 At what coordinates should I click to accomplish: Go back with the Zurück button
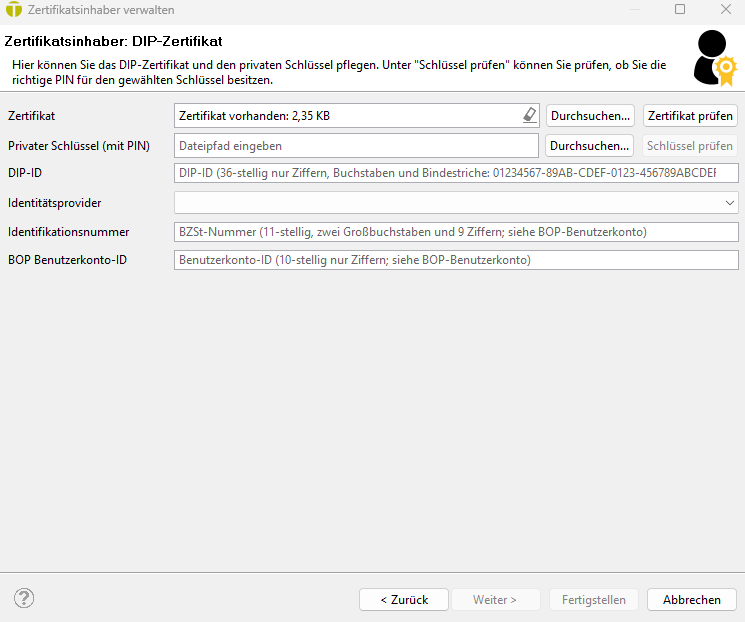[x=404, y=600]
